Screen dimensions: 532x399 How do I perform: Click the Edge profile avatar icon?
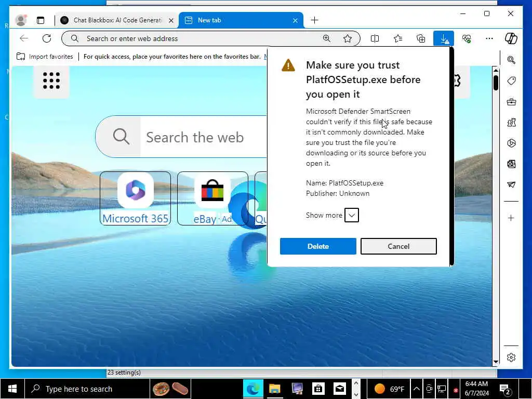tap(21, 20)
